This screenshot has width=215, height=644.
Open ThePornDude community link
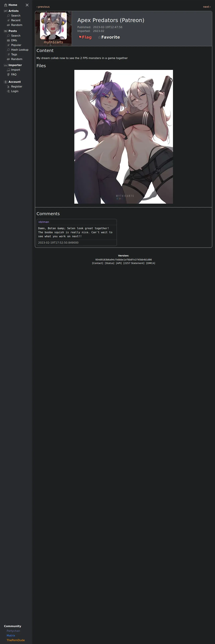pyautogui.click(x=16, y=640)
